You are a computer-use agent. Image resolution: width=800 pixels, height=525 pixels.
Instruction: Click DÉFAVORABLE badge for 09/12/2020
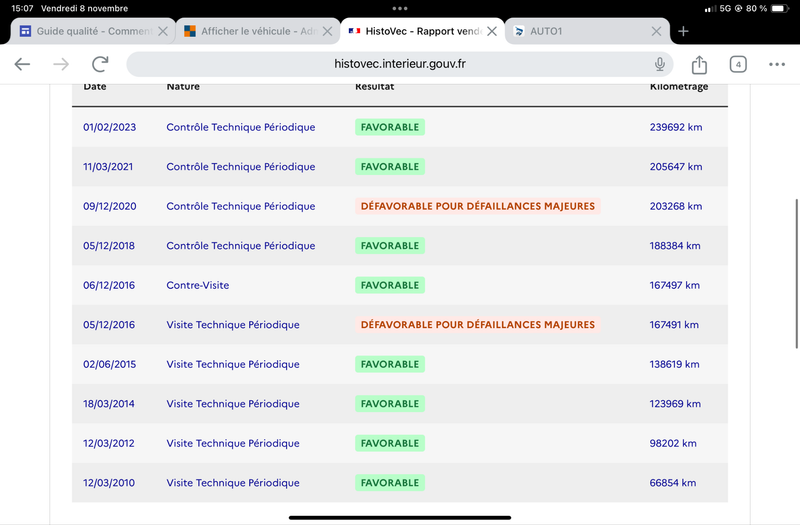point(478,206)
